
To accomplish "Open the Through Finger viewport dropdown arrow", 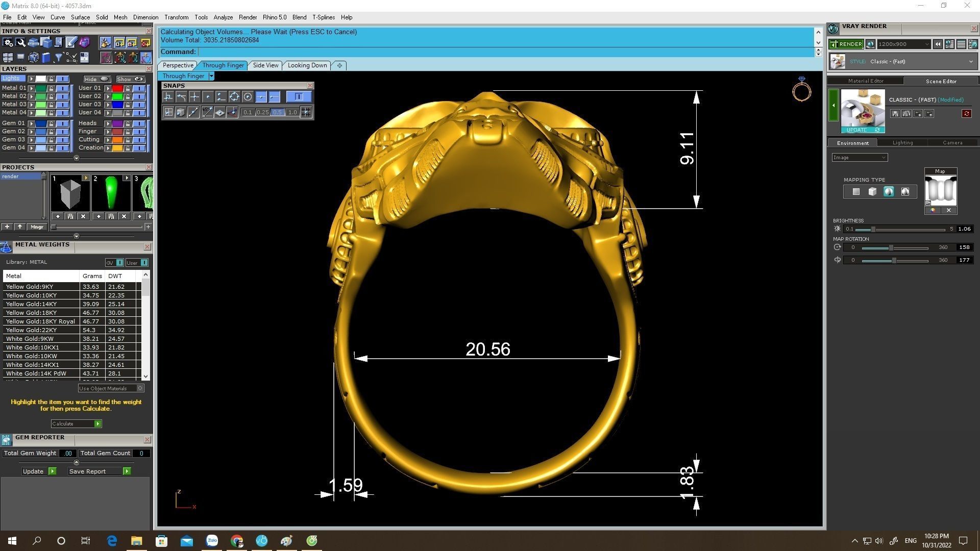I will point(211,76).
